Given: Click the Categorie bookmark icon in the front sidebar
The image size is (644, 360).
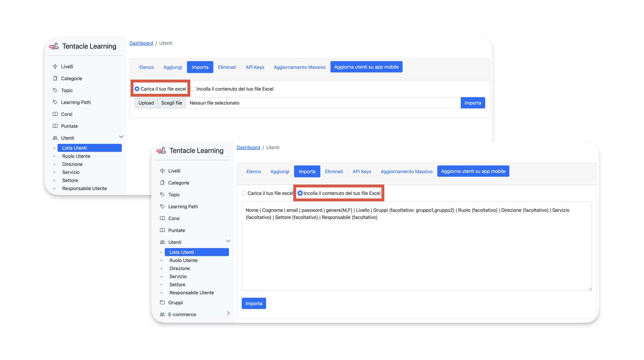Looking at the screenshot, I should pos(162,183).
